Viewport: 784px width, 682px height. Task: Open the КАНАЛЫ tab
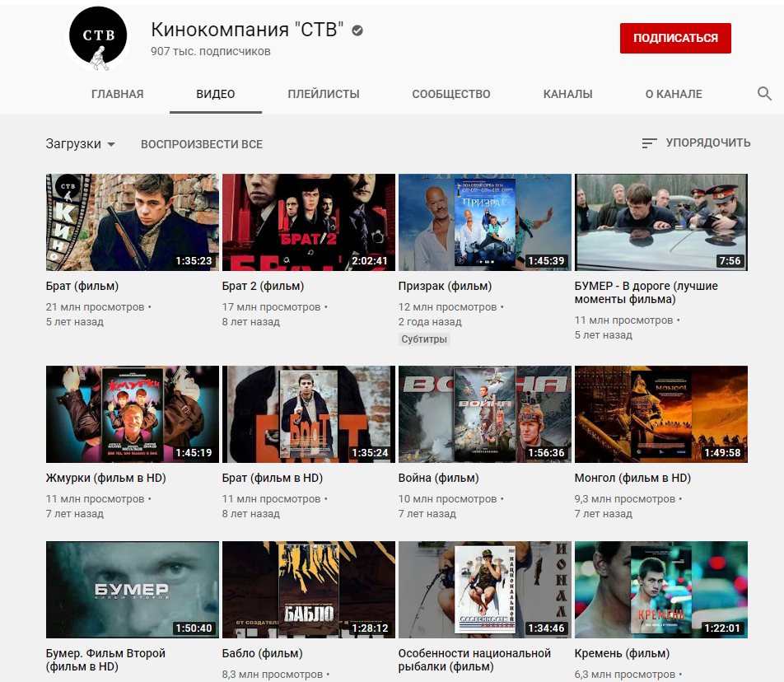pos(567,94)
